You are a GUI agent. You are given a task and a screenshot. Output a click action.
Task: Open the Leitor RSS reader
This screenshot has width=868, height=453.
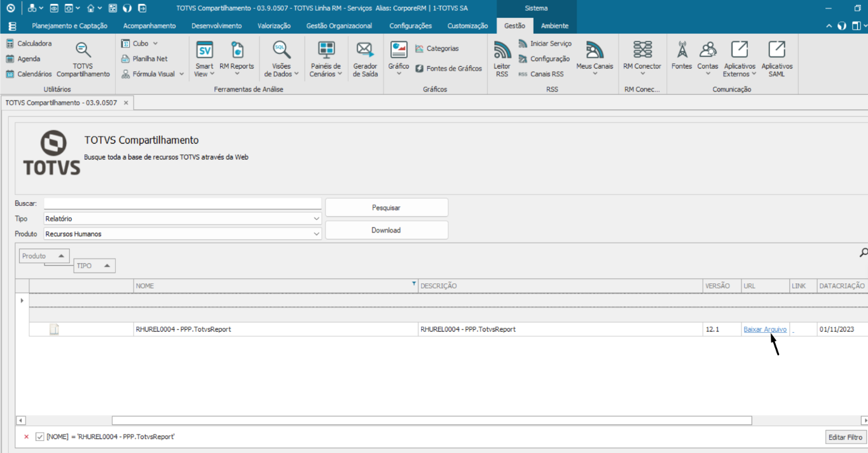tap(502, 60)
